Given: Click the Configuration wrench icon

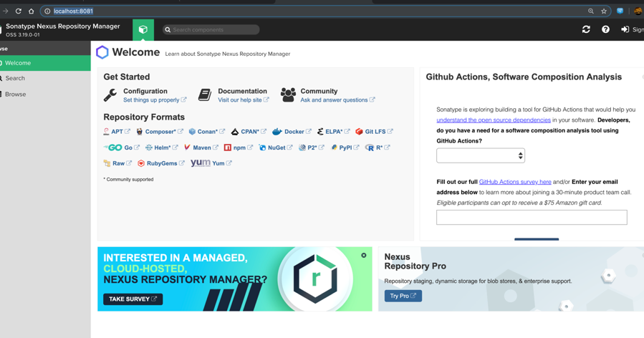Looking at the screenshot, I should pyautogui.click(x=110, y=95).
